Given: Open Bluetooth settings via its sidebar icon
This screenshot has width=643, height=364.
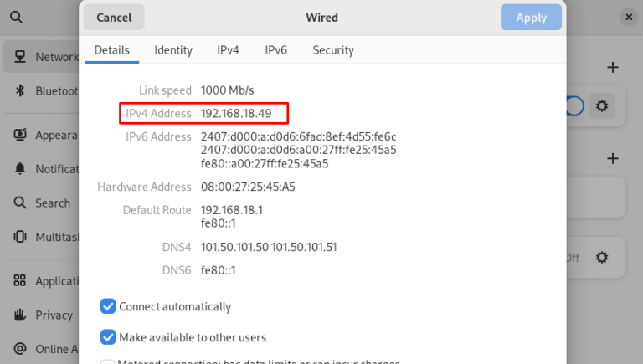Looking at the screenshot, I should tap(20, 91).
